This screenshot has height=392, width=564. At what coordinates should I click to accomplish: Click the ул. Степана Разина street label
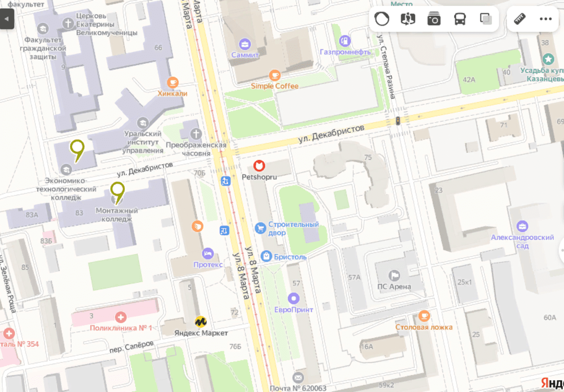386,67
